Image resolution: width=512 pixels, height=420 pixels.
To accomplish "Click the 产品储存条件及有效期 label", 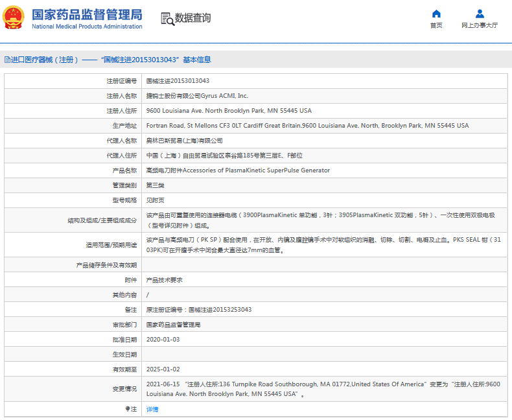I will pyautogui.click(x=106, y=265).
